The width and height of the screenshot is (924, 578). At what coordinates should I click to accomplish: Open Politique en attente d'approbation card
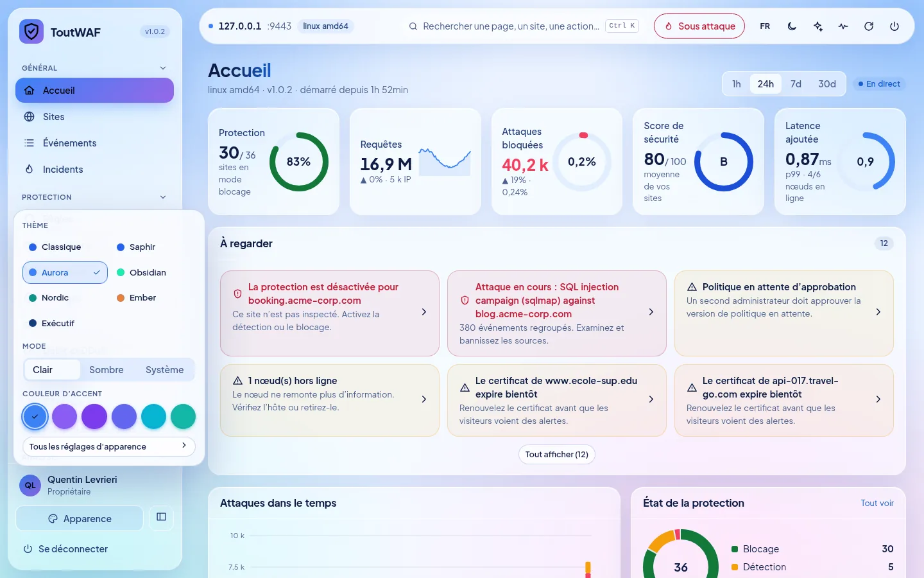pos(784,313)
